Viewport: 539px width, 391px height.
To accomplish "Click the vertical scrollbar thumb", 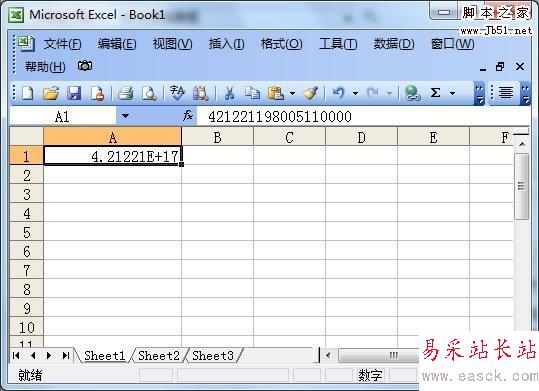I will tap(521, 186).
